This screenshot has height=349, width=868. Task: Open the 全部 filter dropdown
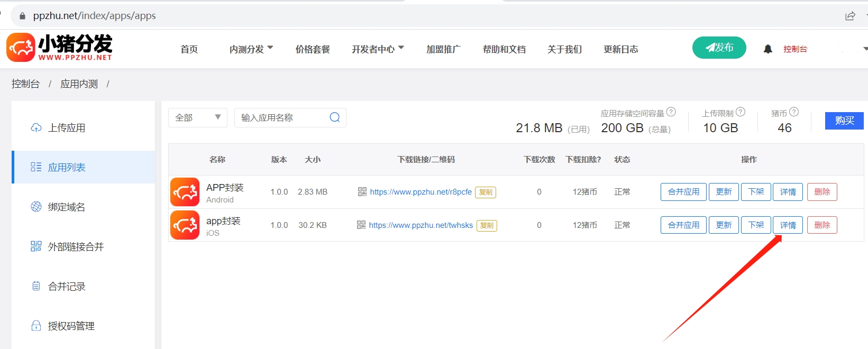click(x=197, y=117)
